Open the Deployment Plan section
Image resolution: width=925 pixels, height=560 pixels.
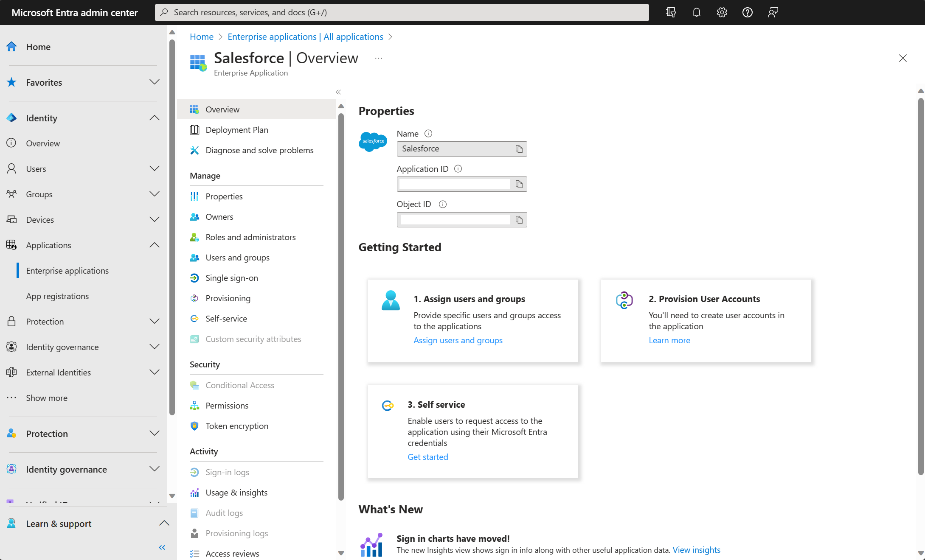point(236,129)
